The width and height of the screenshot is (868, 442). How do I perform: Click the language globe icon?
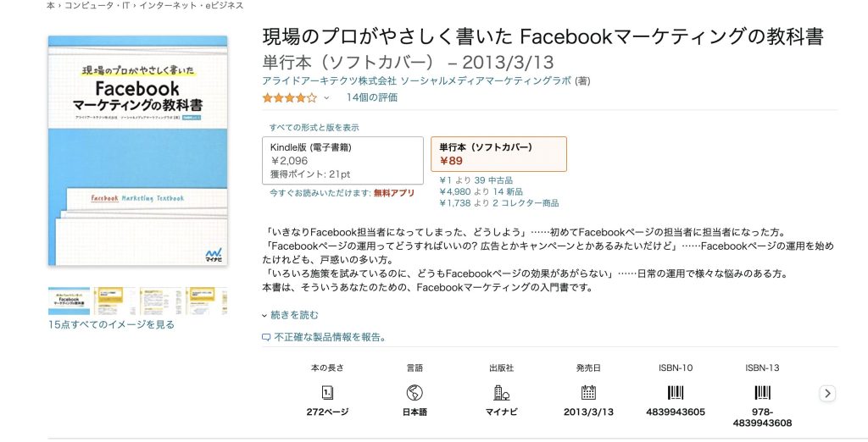click(414, 393)
